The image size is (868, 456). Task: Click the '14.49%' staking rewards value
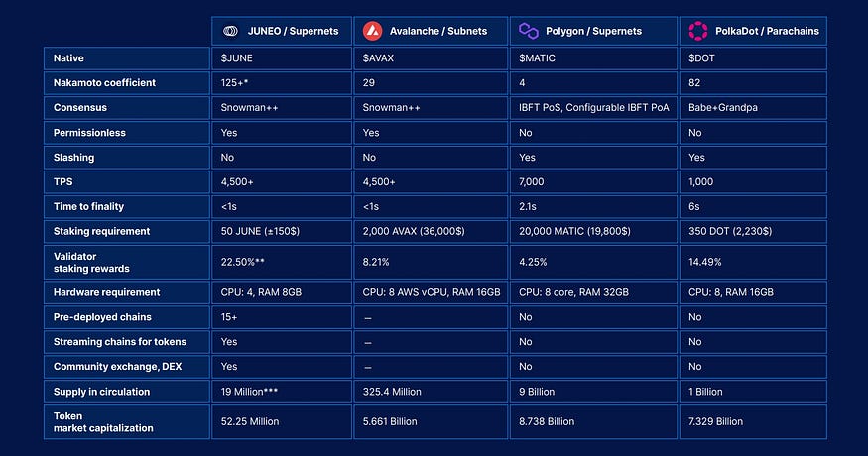tap(704, 263)
